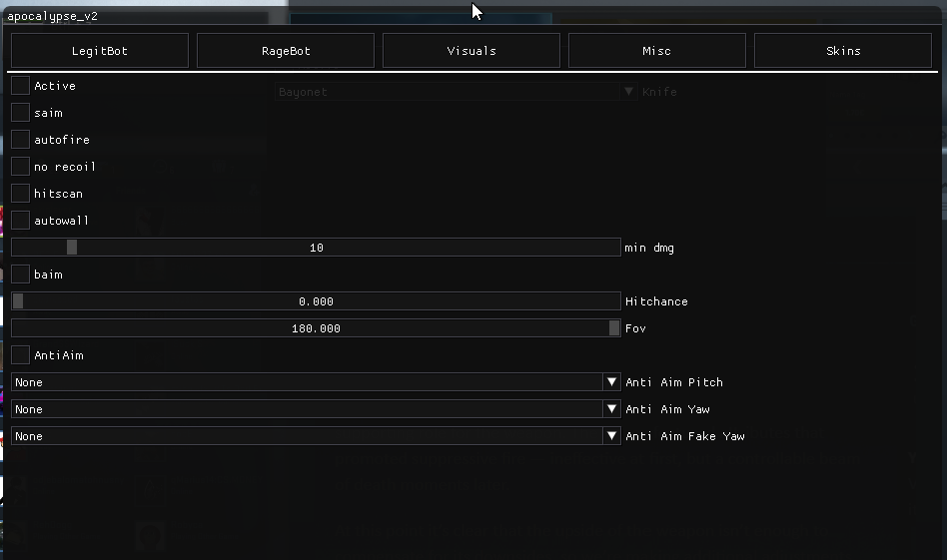Toggle the saim checkbox
947x560 pixels.
point(21,113)
